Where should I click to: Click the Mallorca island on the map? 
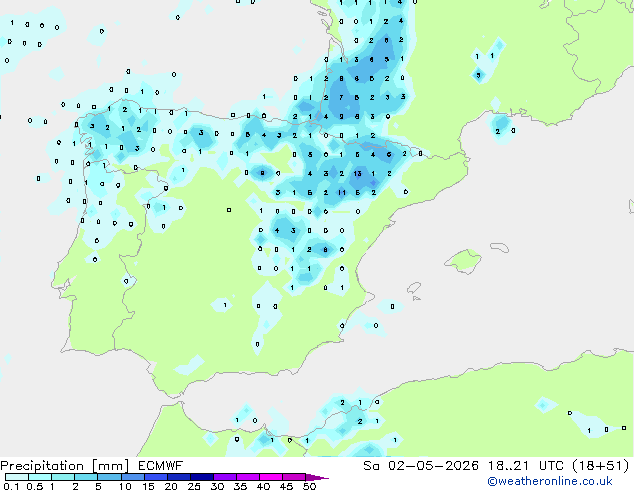pos(463,261)
